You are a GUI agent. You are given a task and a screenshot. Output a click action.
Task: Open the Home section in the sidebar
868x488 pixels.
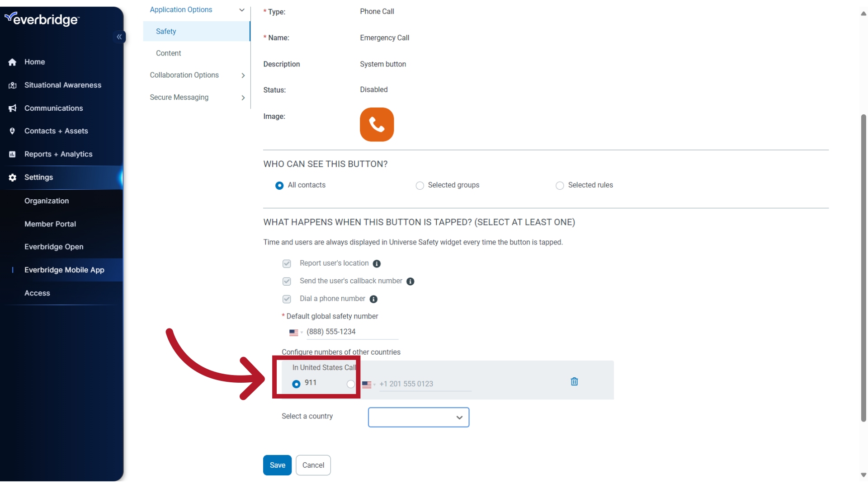point(35,62)
